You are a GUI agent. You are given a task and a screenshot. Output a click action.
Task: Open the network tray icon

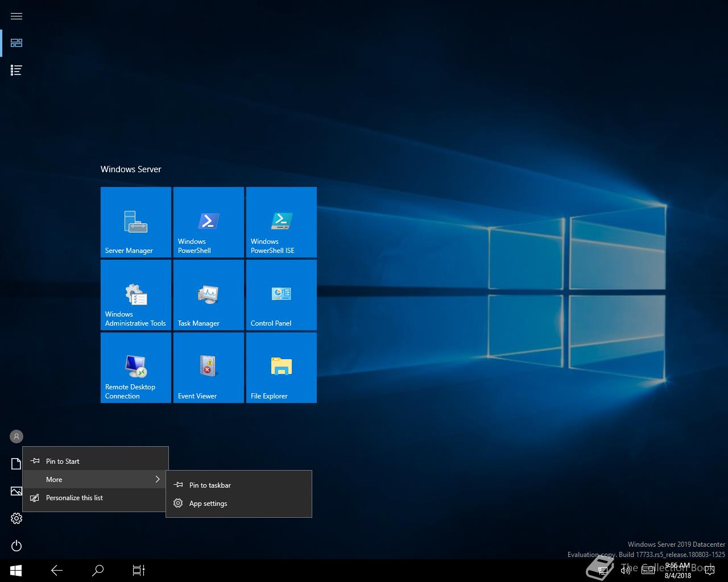point(603,571)
